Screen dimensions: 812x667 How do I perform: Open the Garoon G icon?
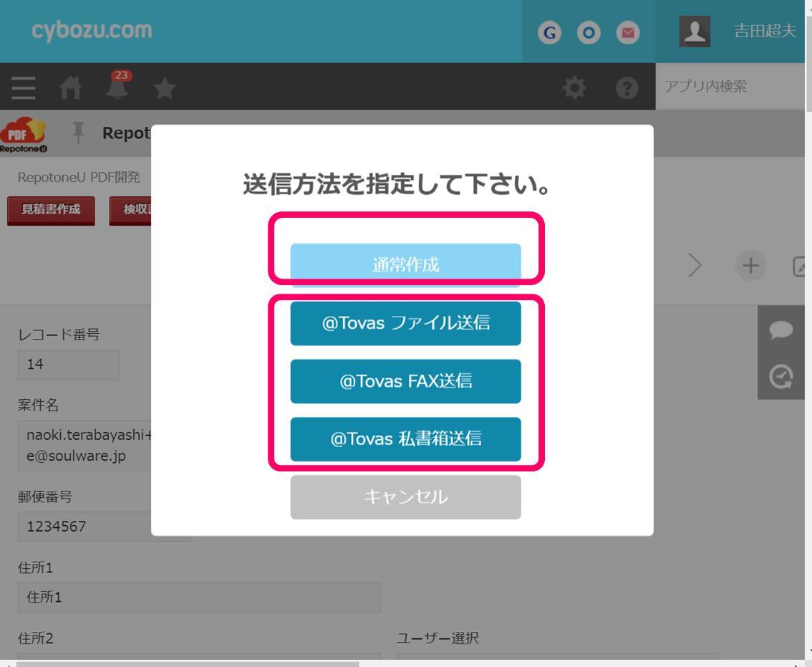pos(549,33)
